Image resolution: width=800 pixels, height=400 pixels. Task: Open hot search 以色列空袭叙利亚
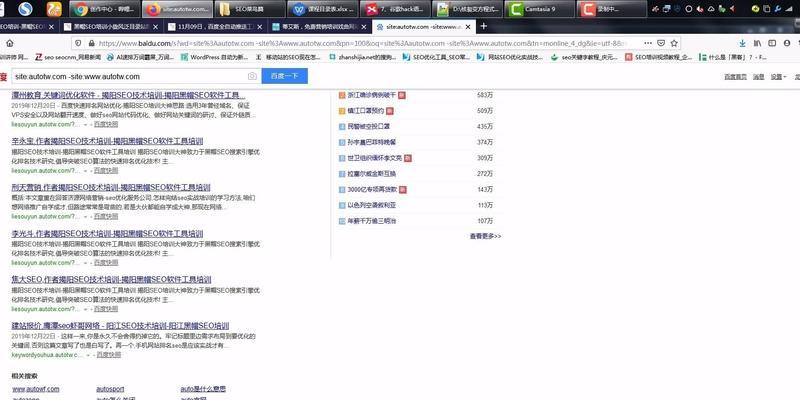click(371, 206)
